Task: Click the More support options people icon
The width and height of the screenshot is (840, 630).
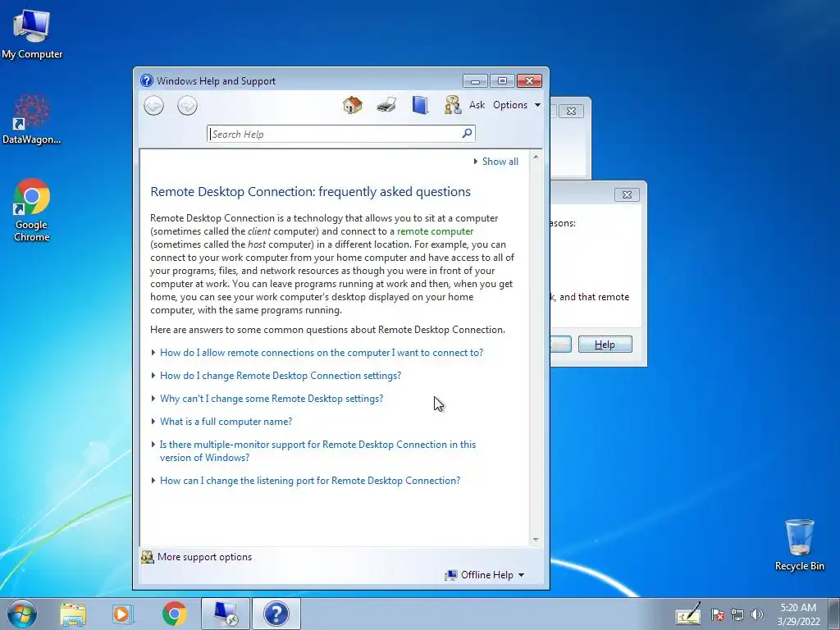Action: [x=148, y=557]
